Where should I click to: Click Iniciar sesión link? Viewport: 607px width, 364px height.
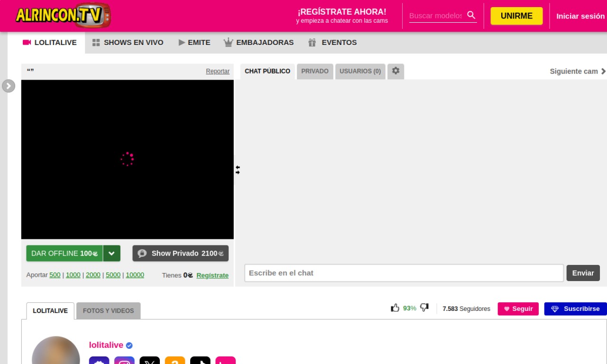(580, 16)
